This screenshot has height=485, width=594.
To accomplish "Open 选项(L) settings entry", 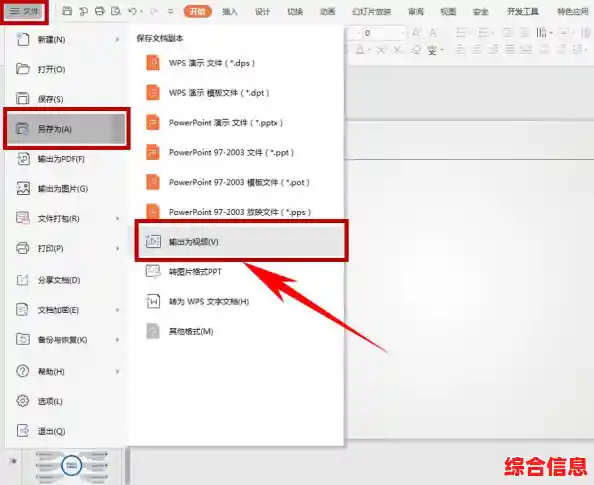I will [67, 401].
